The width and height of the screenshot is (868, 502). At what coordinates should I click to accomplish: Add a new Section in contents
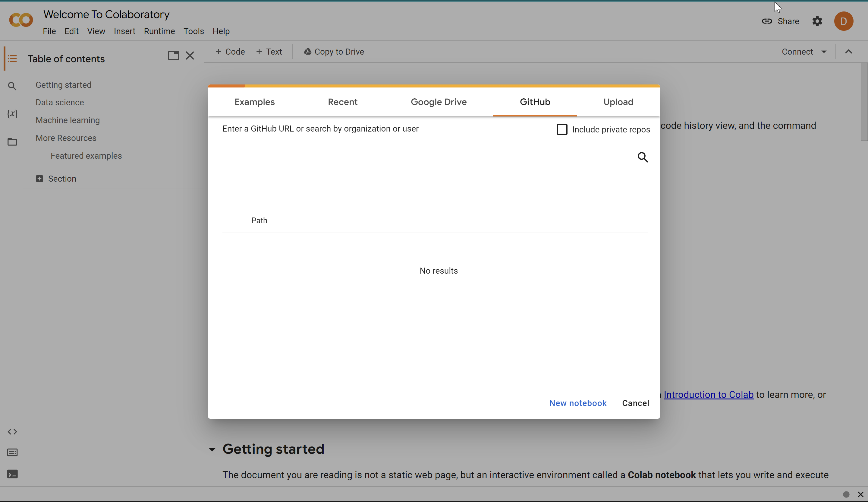[56, 179]
